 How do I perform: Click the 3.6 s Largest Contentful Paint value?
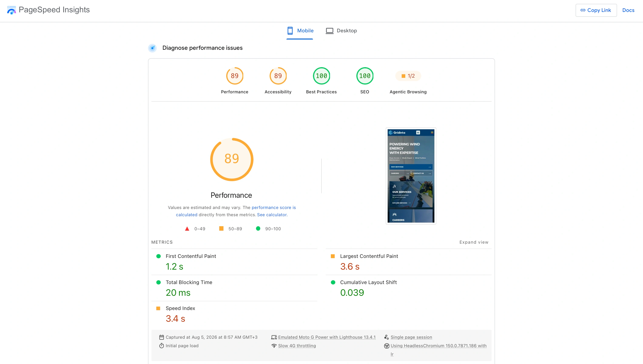pos(350,266)
